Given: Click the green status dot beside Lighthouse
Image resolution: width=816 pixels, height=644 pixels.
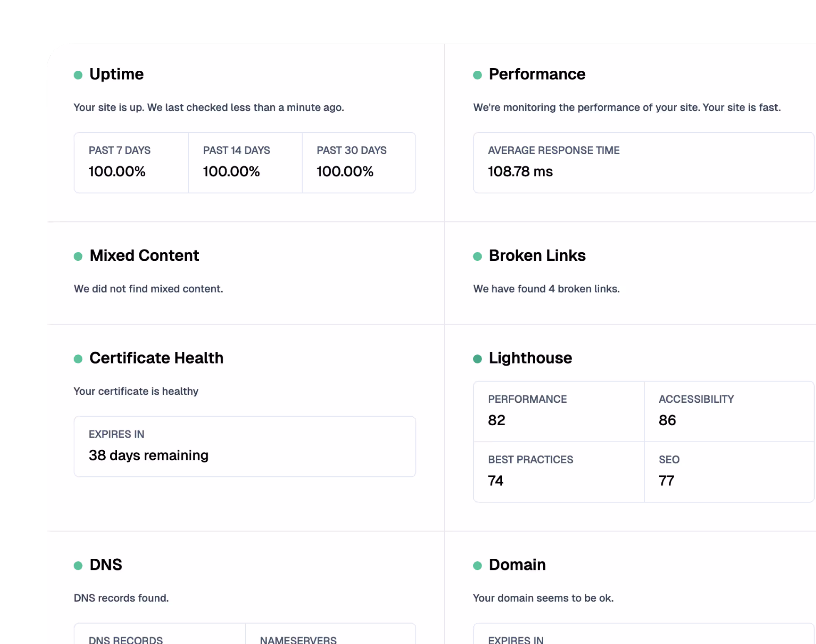Looking at the screenshot, I should tap(477, 359).
